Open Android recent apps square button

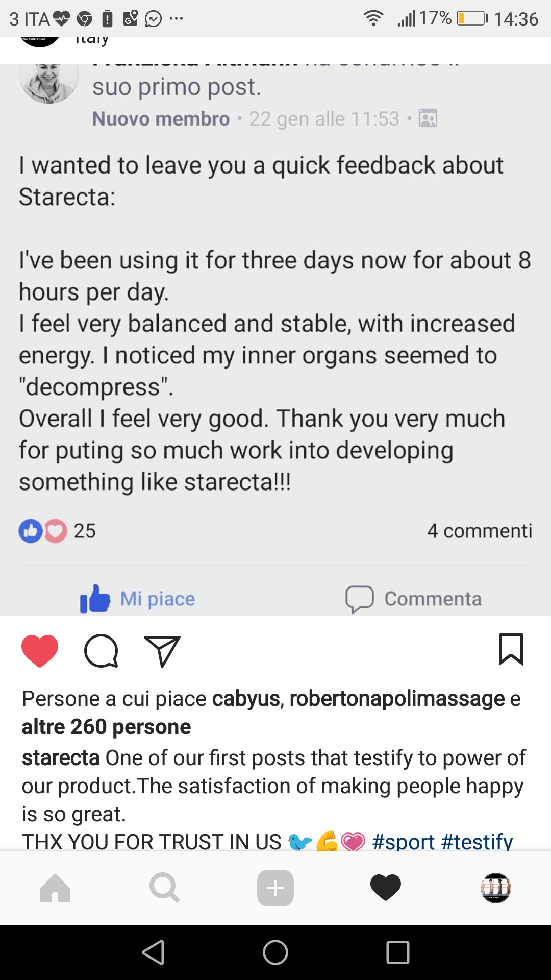[x=398, y=952]
